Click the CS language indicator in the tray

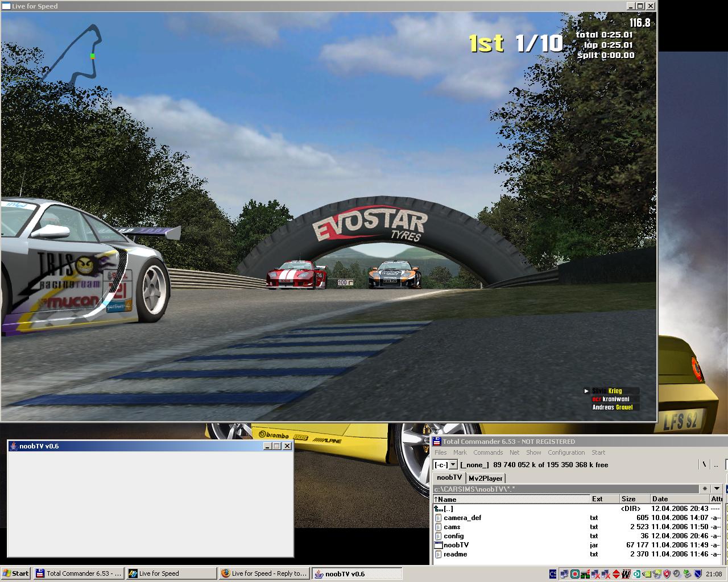553,573
